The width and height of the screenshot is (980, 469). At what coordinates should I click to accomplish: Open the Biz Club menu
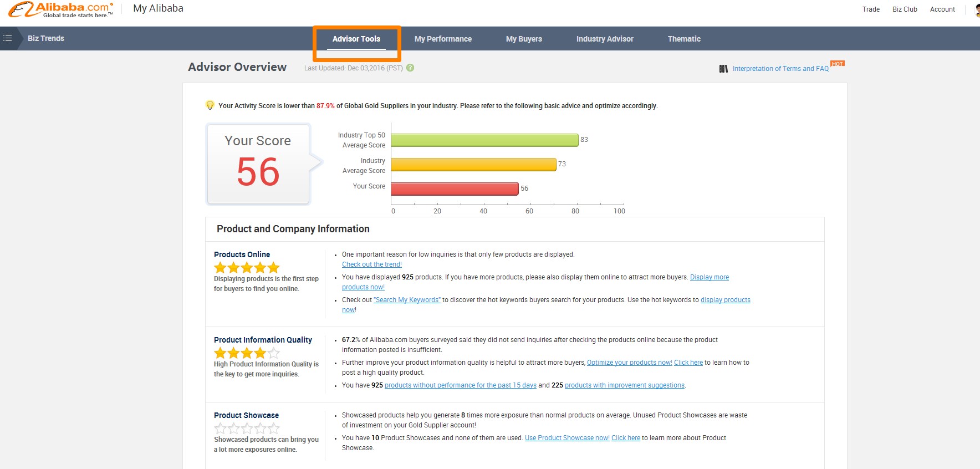click(905, 9)
